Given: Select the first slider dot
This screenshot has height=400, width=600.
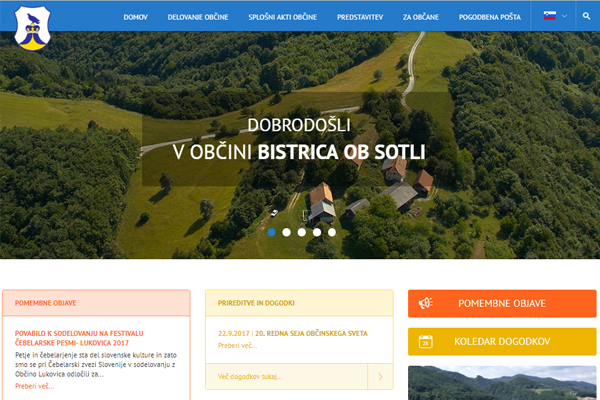Looking at the screenshot, I should tap(271, 231).
